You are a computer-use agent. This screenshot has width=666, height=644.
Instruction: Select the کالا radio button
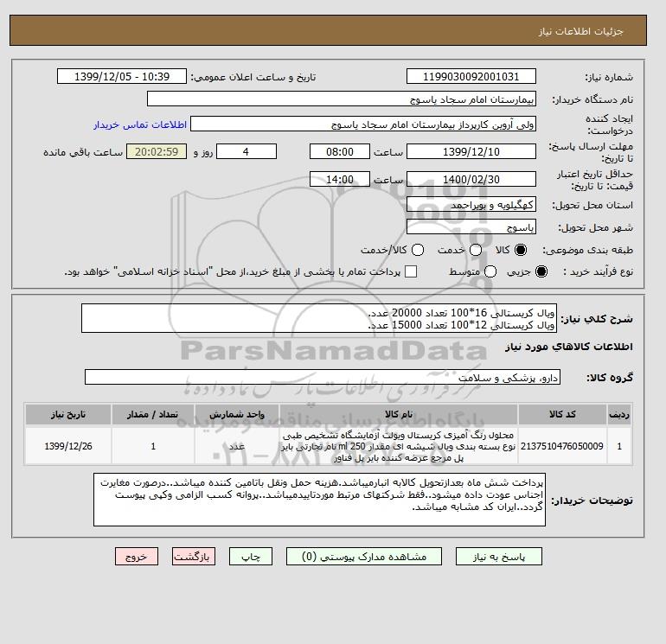click(521, 250)
